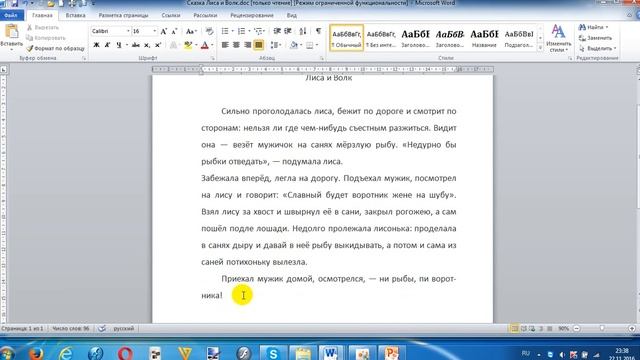This screenshot has width=640, height=360.
Task: Switch to the Вид (View) tab
Action: (291, 16)
